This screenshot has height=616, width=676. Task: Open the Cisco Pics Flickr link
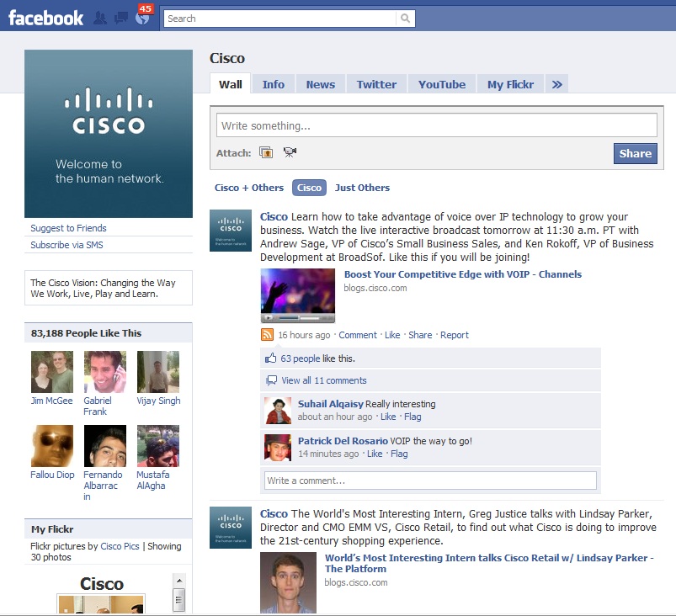[x=120, y=546]
